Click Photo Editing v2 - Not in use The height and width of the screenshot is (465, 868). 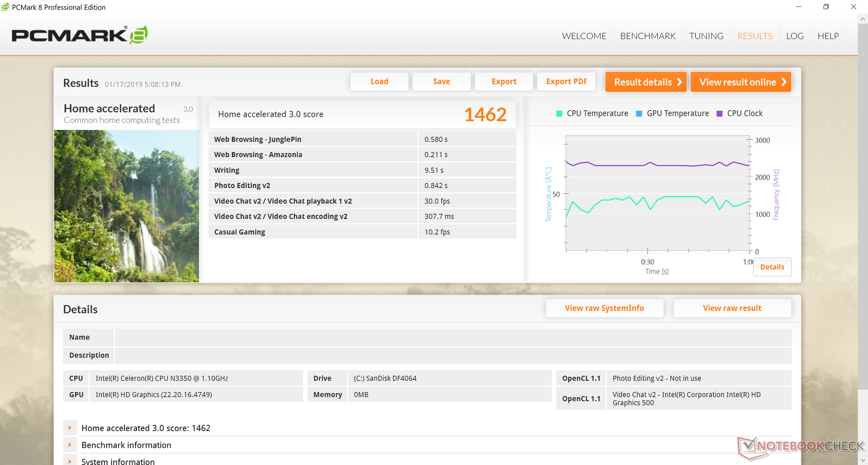pos(657,378)
